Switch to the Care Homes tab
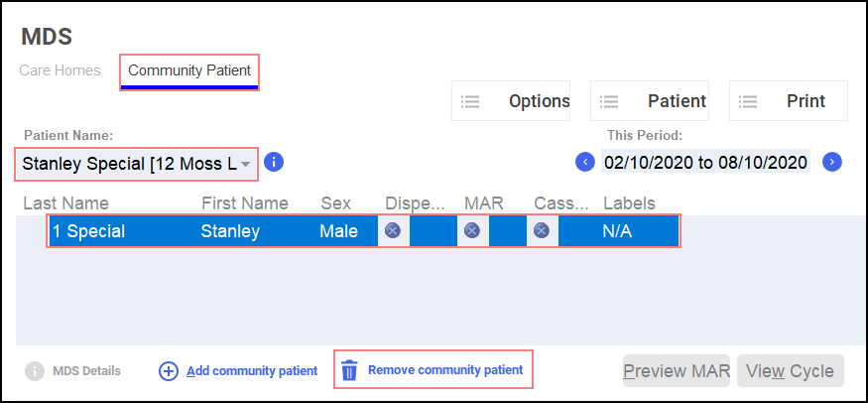 coord(61,71)
